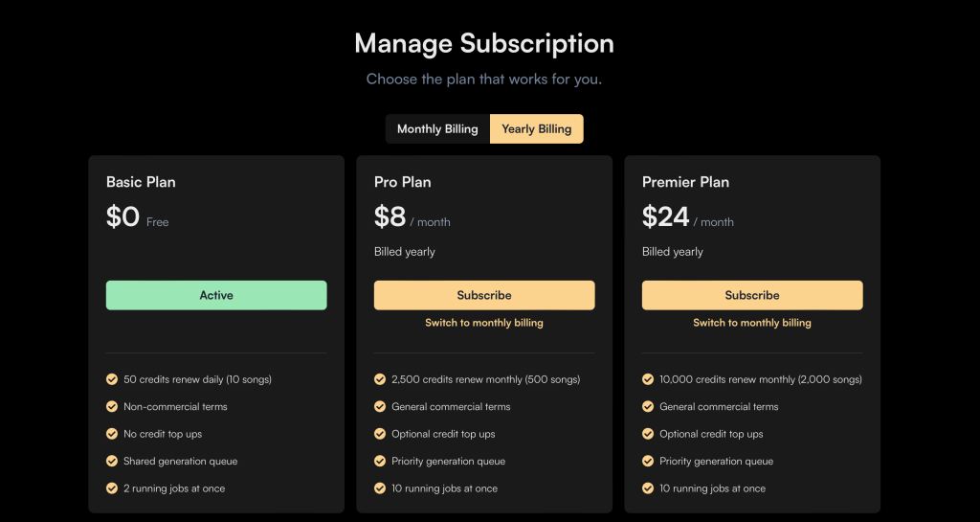Click Pro Plan Priority generation queue checkmark
This screenshot has width=980, height=522.
[380, 461]
